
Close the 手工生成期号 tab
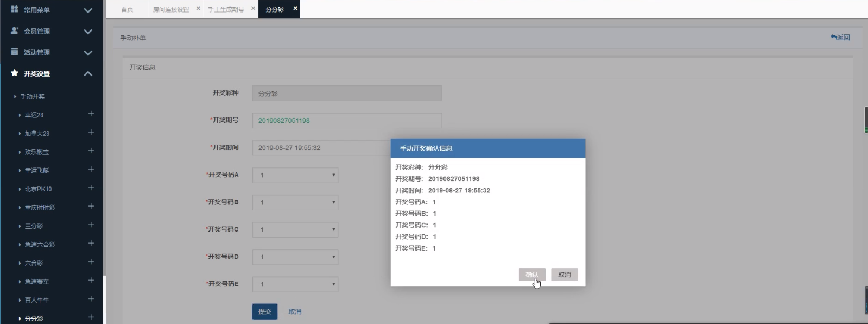253,8
